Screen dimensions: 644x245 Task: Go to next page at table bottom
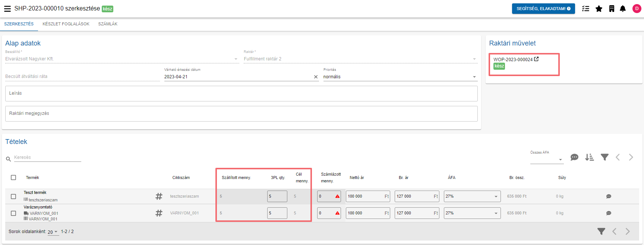628,232
